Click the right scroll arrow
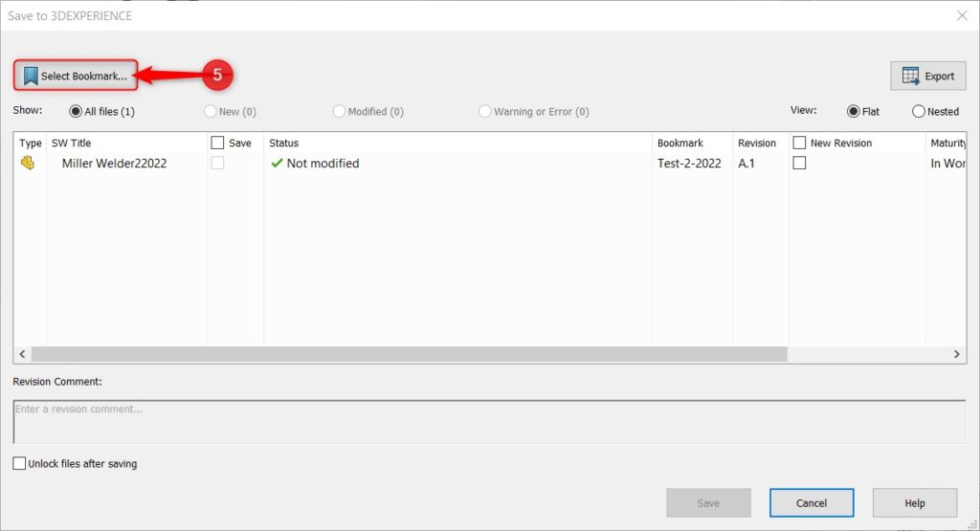Viewport: 980px width, 531px height. click(x=957, y=354)
